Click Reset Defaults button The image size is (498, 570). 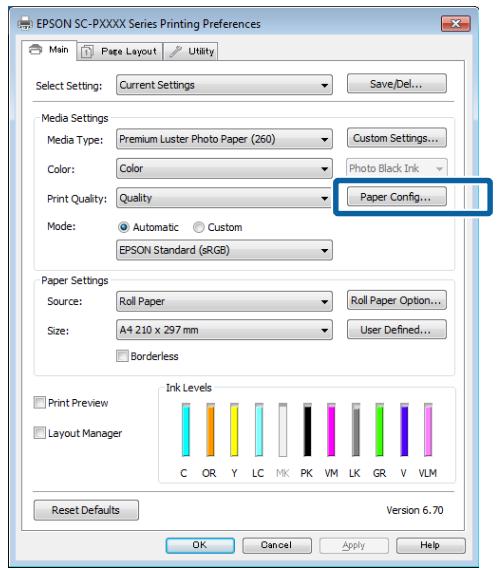pos(86,510)
